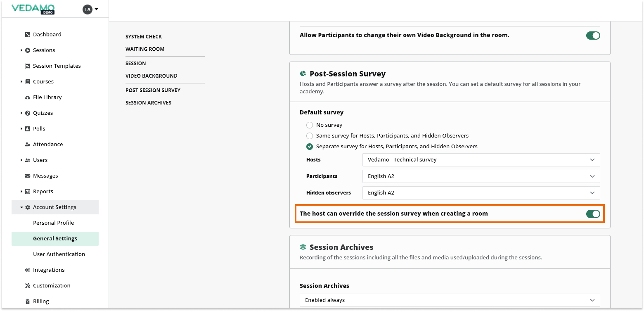Open the Participants survey dropdown
Image resolution: width=644 pixels, height=311 pixels.
coord(481,176)
